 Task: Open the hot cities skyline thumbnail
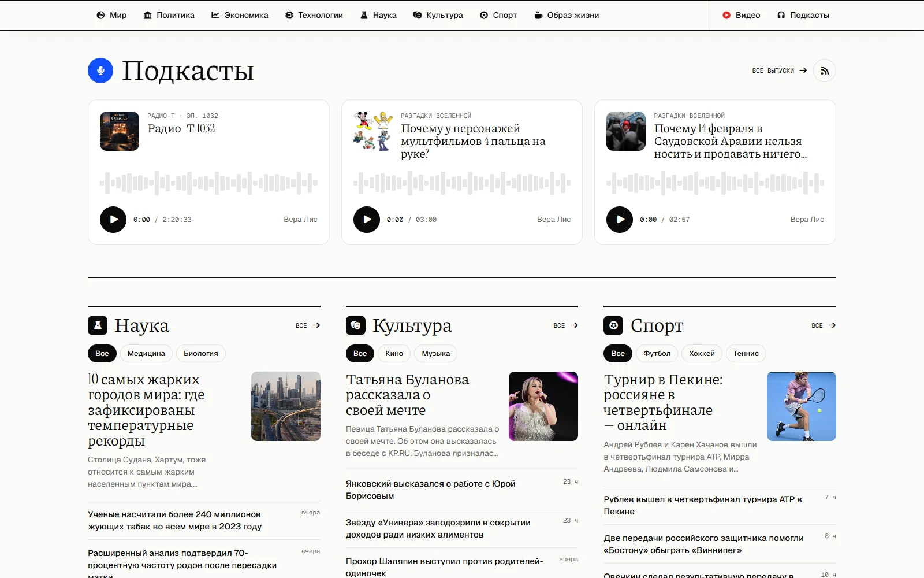(286, 406)
